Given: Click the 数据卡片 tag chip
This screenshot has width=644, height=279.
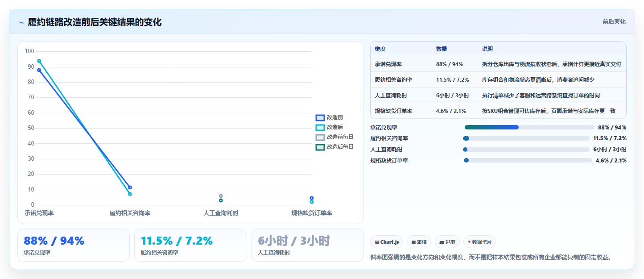Looking at the screenshot, I should tap(479, 242).
